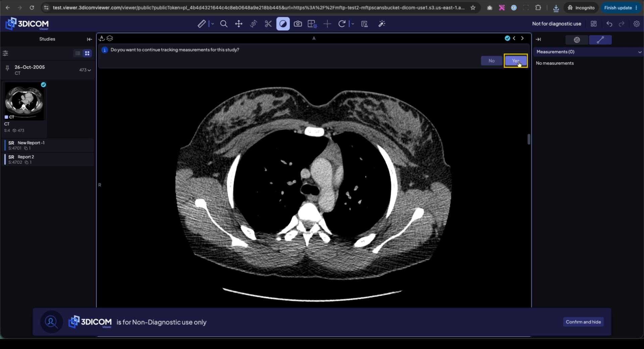Collapse the Studies panel
The image size is (644, 349).
[89, 39]
